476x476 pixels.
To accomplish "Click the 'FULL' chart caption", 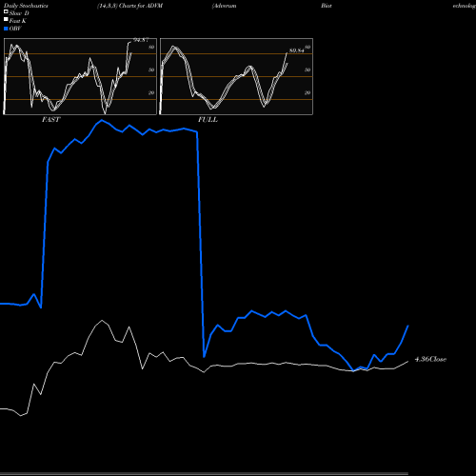I will pyautogui.click(x=208, y=120).
